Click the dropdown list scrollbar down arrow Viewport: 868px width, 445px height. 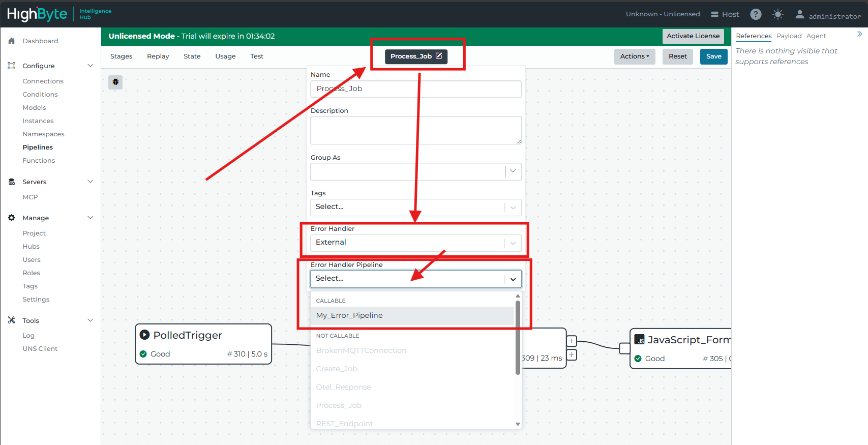pos(518,424)
